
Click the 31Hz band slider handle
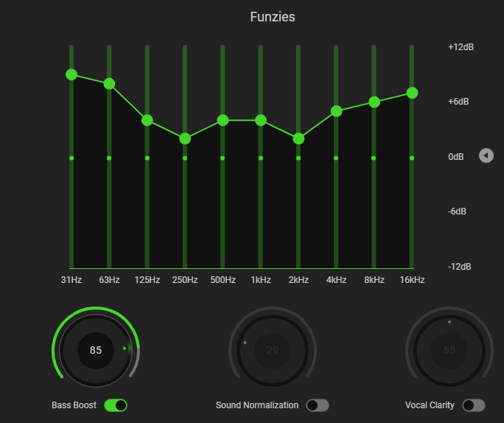pyautogui.click(x=71, y=74)
